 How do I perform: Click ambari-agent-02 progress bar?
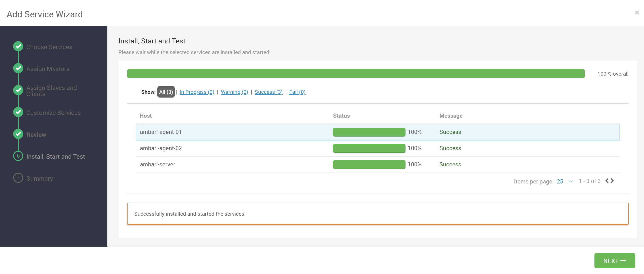click(369, 148)
